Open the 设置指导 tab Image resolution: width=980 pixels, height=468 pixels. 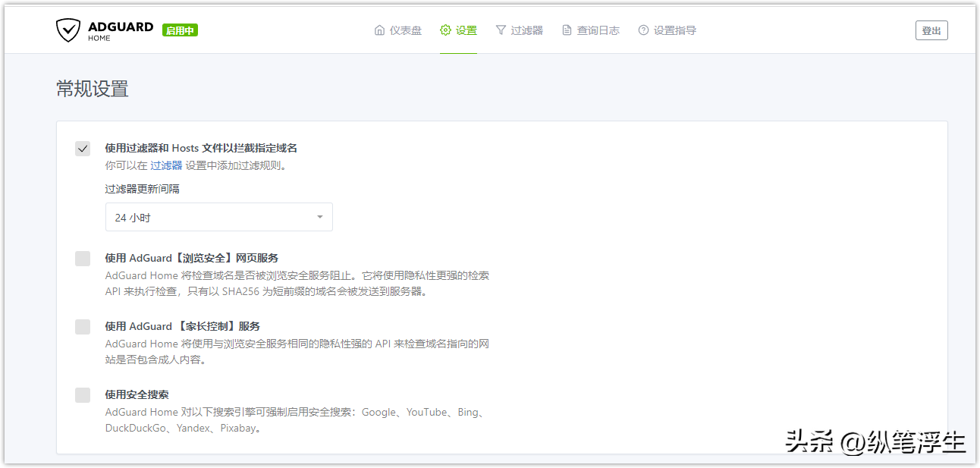[667, 30]
